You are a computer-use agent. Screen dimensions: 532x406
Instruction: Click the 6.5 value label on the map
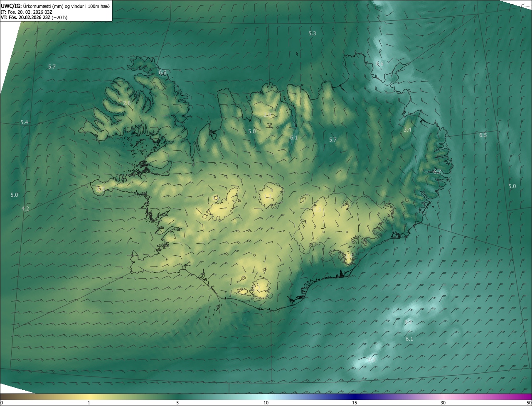pyautogui.click(x=483, y=135)
